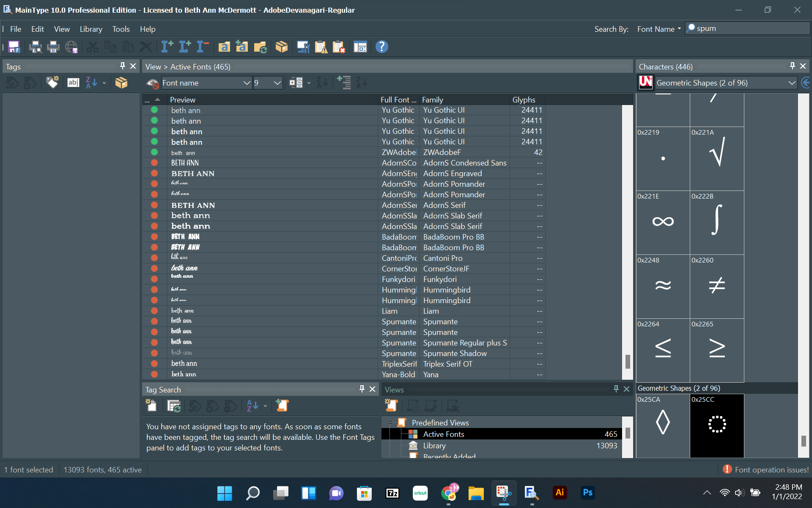Select the infinity character 0x221E

click(x=663, y=223)
